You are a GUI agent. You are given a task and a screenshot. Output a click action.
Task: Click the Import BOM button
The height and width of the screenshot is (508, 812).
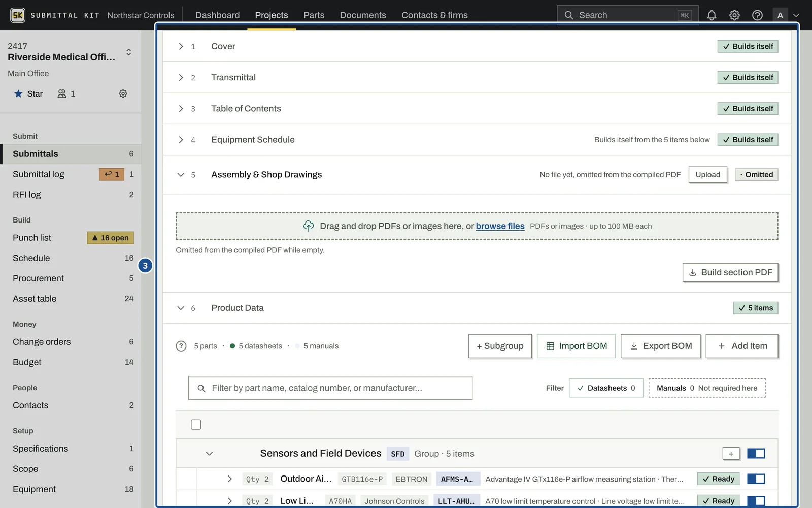pos(576,346)
